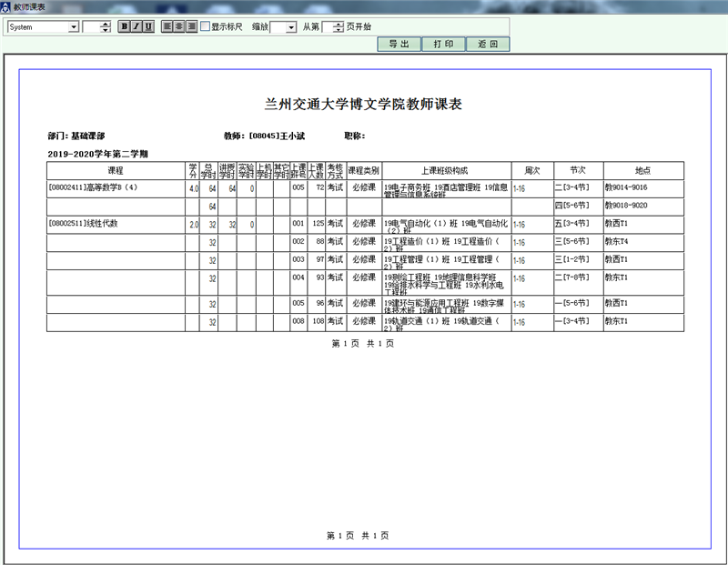This screenshot has height=565, width=728.
Task: Click the 地点 column header
Action: tap(642, 170)
